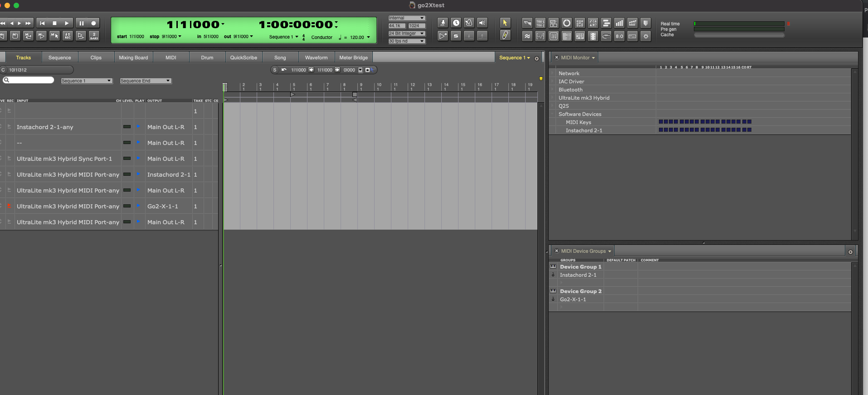Click the Real time performance meter bar
The width and height of the screenshot is (868, 395).
coord(739,24)
